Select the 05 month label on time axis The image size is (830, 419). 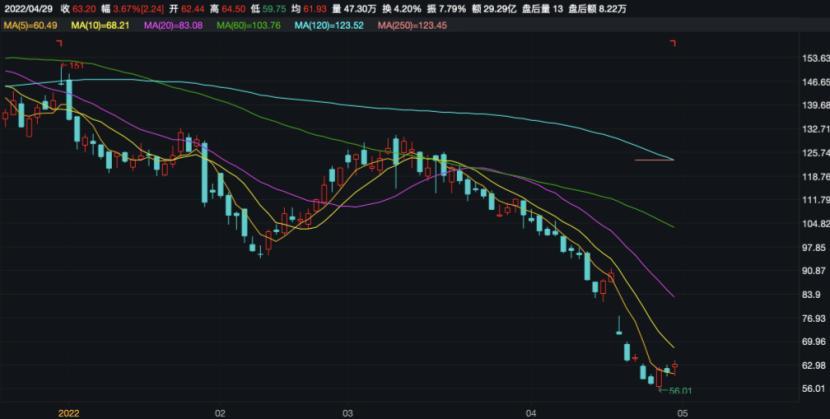[679, 412]
